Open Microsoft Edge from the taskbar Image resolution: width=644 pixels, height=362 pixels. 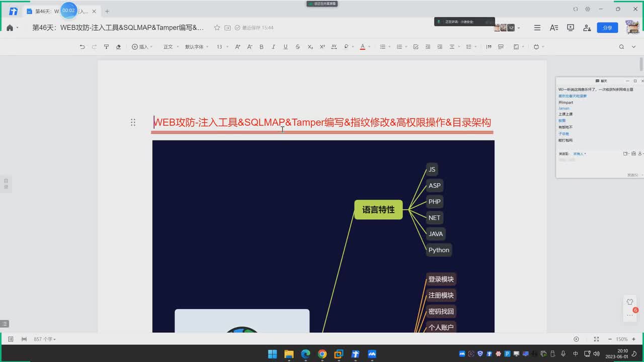click(x=305, y=354)
